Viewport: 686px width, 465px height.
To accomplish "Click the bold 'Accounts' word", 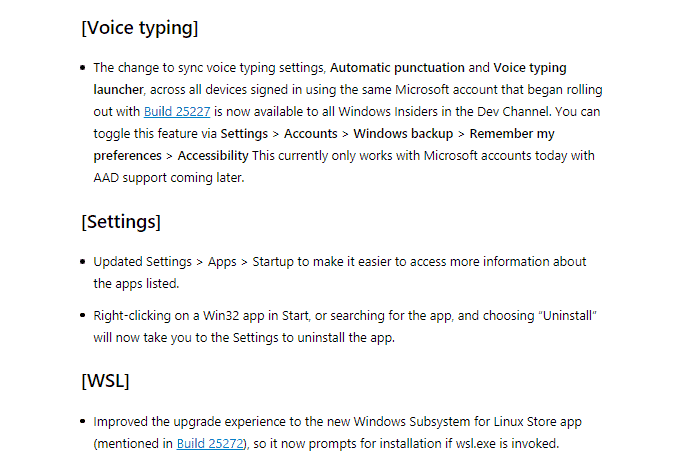I will [311, 133].
